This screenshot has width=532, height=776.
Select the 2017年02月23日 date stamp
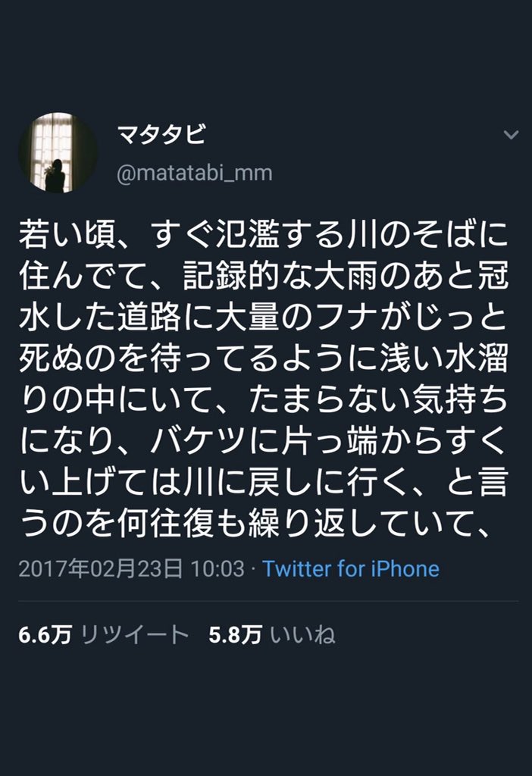tap(101, 569)
